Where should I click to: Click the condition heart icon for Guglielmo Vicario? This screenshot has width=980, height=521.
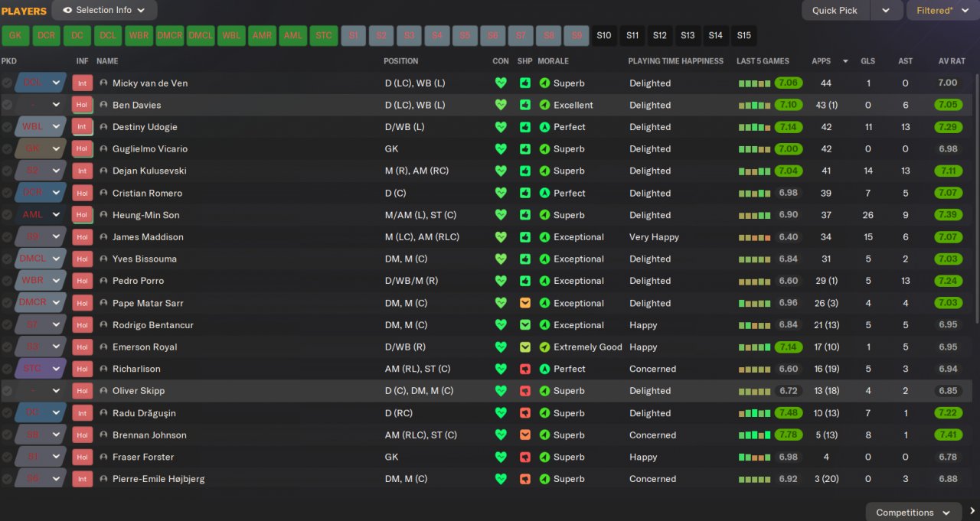pyautogui.click(x=501, y=149)
